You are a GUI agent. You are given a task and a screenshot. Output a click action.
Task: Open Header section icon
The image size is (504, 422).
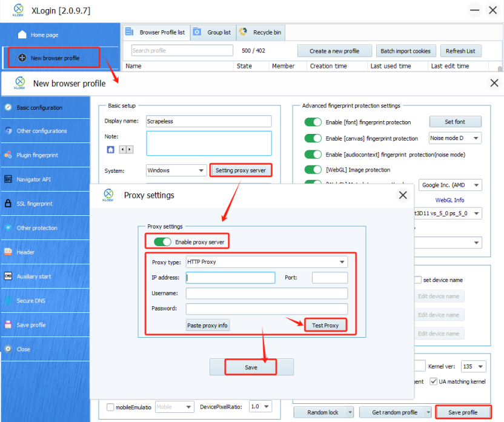[8, 252]
